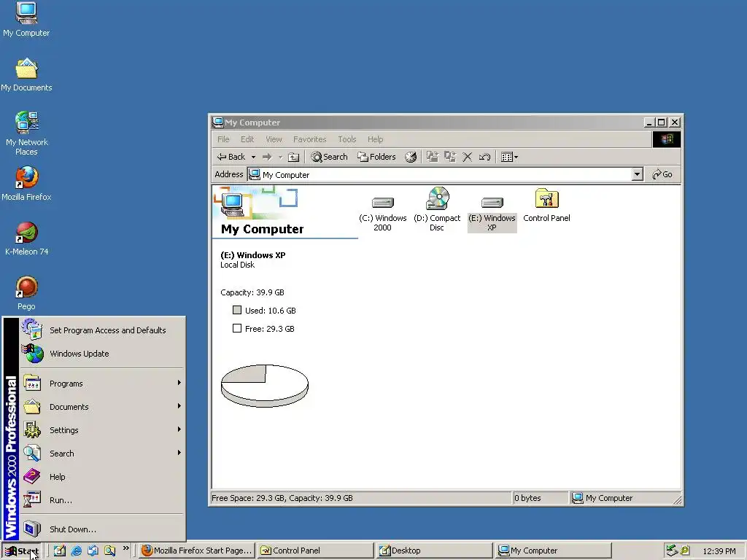747x560 pixels.
Task: Click the Start button
Action: click(22, 551)
